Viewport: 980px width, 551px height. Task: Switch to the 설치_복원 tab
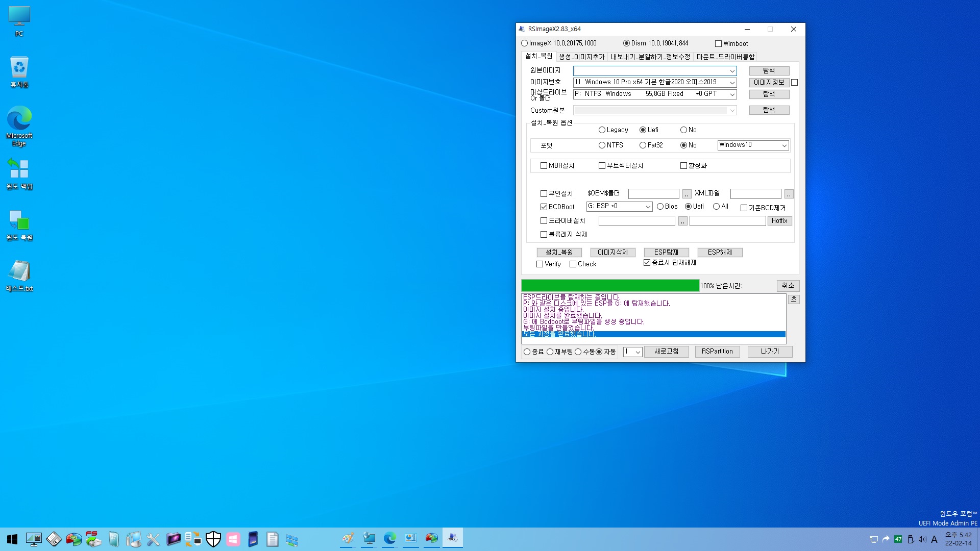click(538, 56)
